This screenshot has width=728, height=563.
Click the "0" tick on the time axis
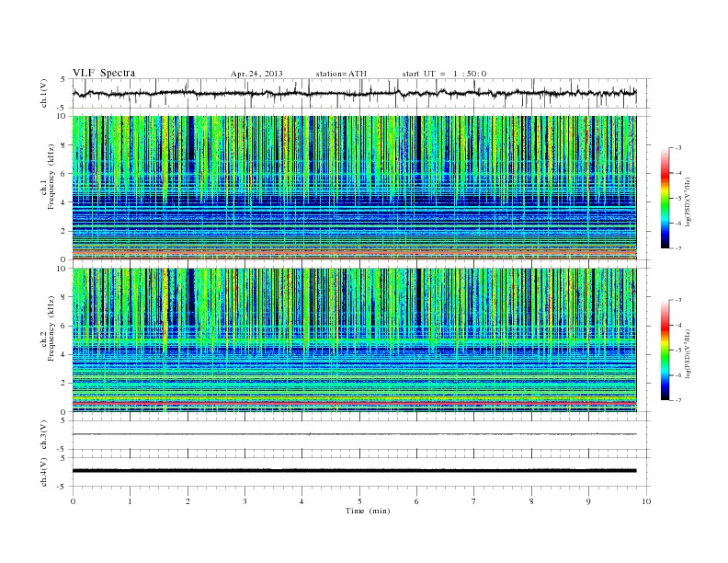click(73, 501)
